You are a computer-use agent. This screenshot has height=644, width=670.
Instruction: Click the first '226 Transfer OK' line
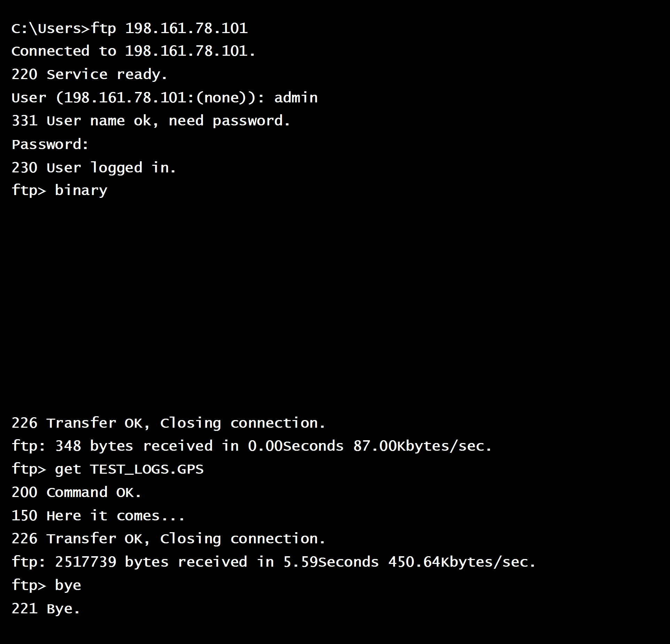(168, 423)
